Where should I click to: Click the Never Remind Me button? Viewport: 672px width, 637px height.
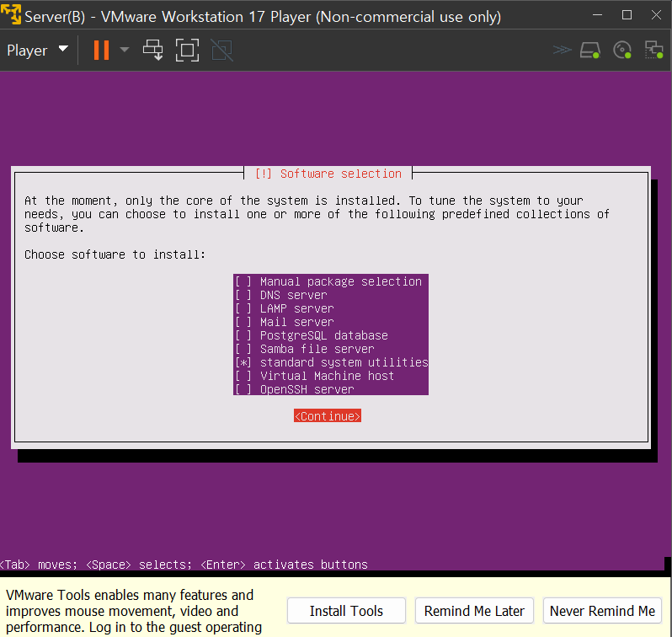[x=602, y=610]
